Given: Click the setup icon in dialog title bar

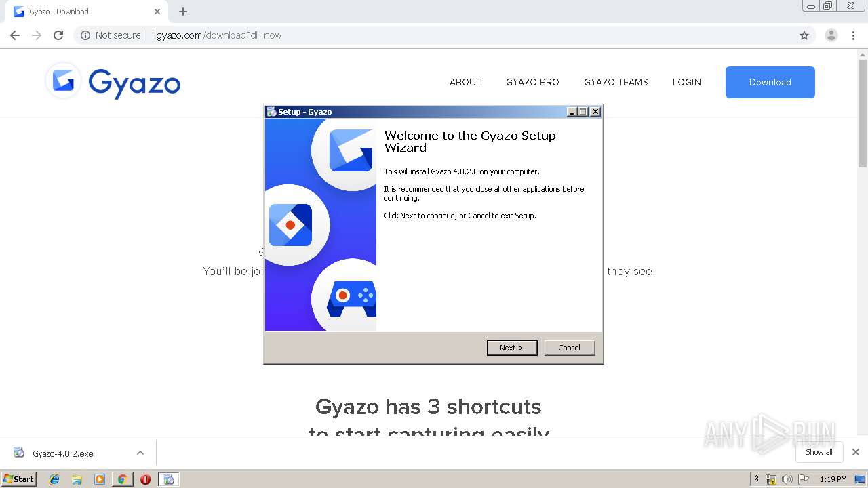Looking at the screenshot, I should pos(271,112).
